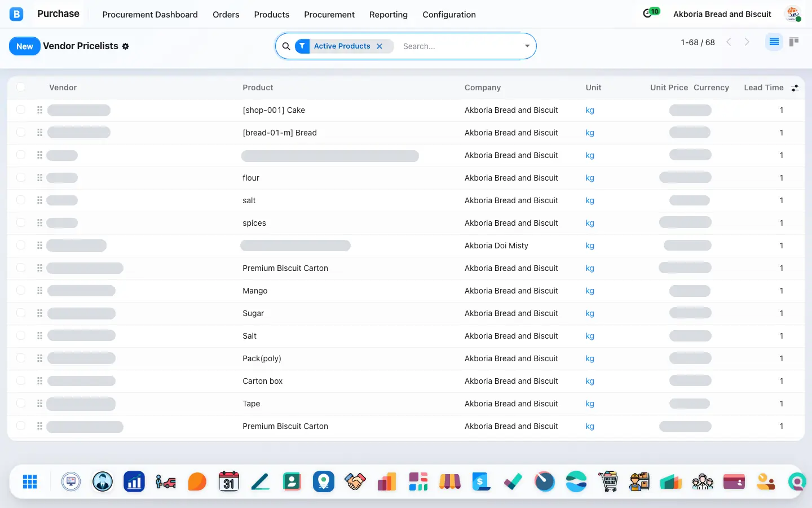Open the Configuration menu
Image resolution: width=812 pixels, height=508 pixels.
449,15
